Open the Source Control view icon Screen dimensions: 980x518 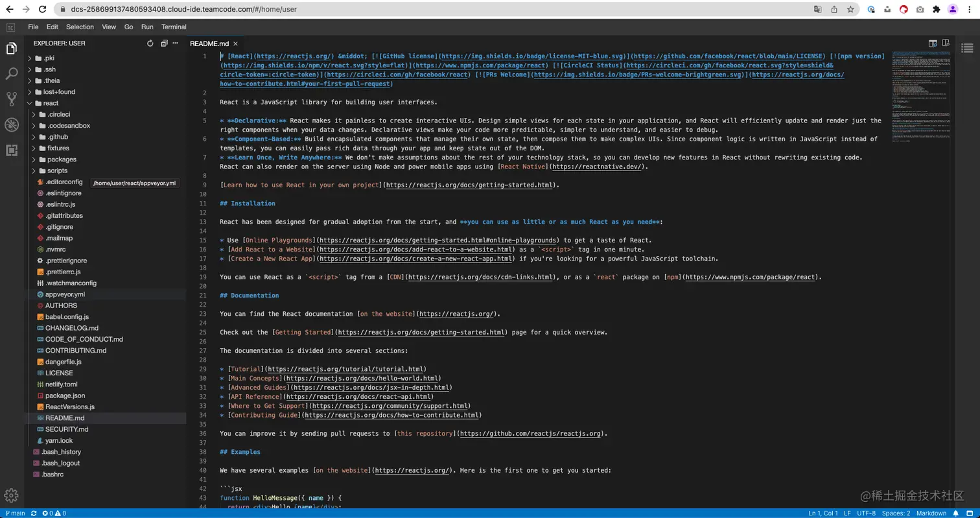tap(11, 99)
